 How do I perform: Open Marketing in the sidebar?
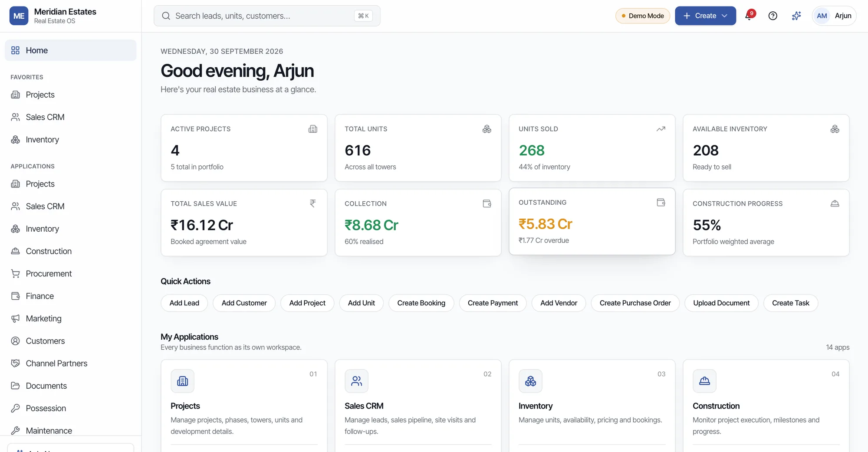[71, 318]
